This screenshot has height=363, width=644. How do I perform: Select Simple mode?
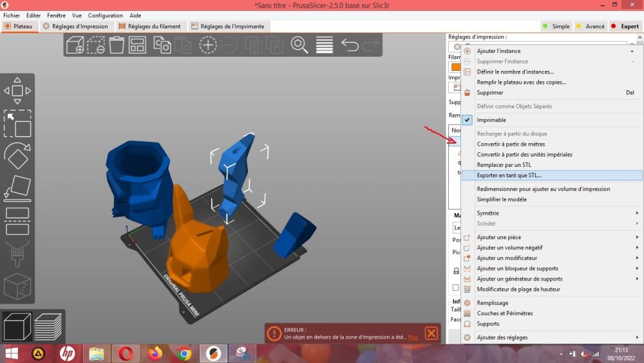coord(556,26)
